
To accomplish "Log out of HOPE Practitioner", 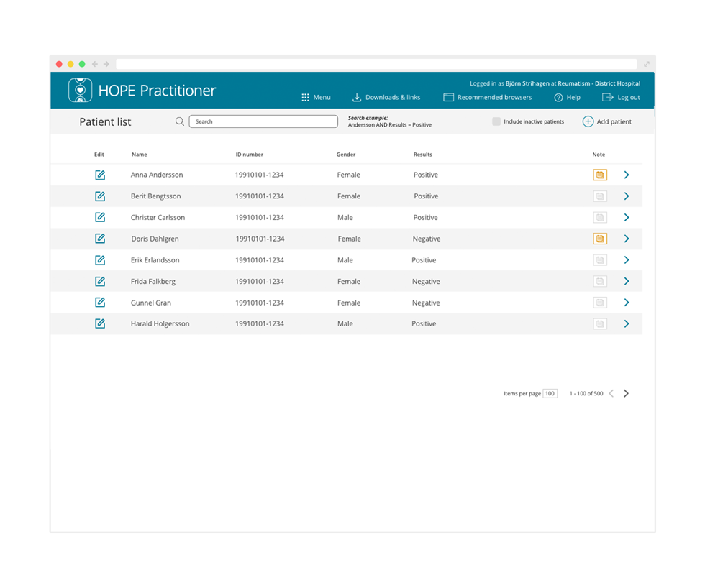I will click(x=621, y=98).
